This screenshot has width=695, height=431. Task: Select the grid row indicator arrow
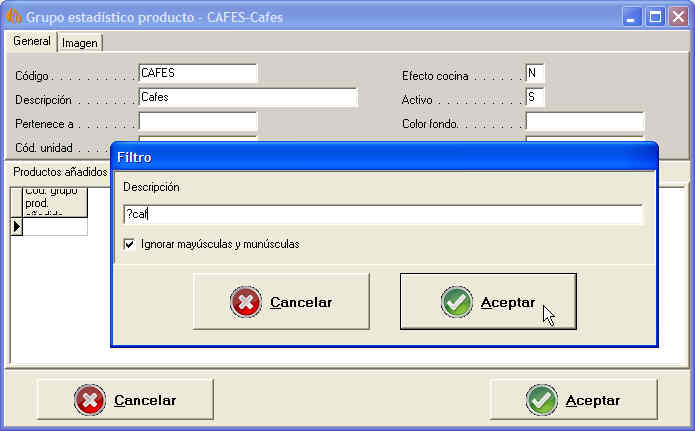[16, 227]
